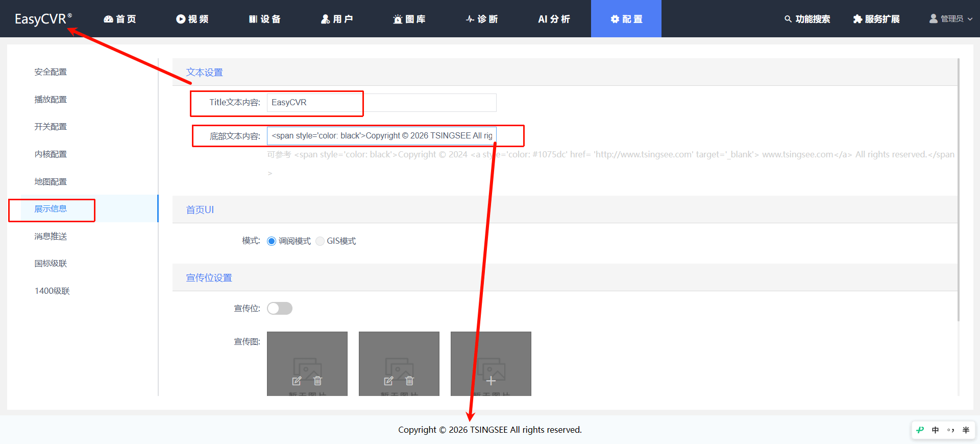Image resolution: width=980 pixels, height=444 pixels.
Task: Open 消息推送 settings in sidebar
Action: pyautogui.click(x=51, y=236)
